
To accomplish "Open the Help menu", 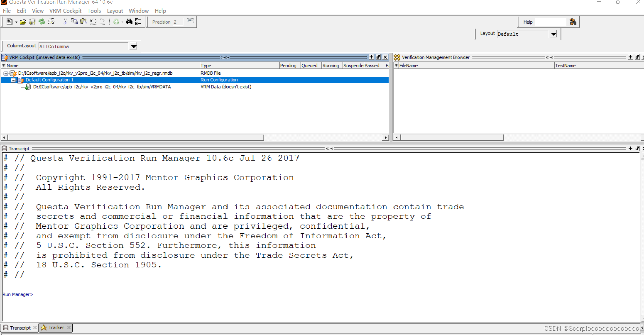I will tap(160, 11).
